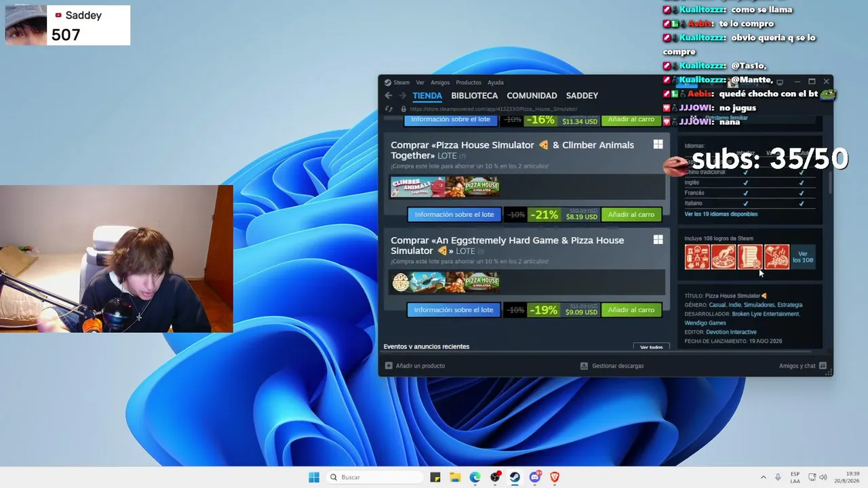Click the Indie genre link
The height and width of the screenshot is (488, 868).
click(734, 305)
